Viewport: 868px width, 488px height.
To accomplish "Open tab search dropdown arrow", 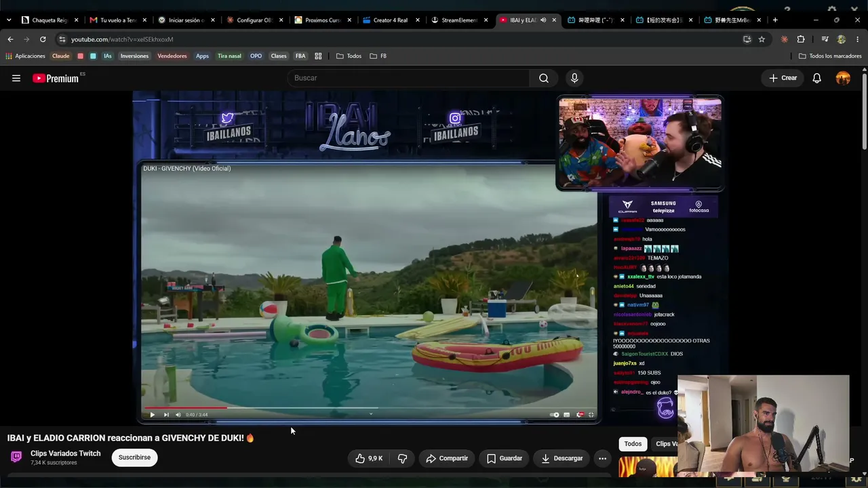I will point(8,20).
